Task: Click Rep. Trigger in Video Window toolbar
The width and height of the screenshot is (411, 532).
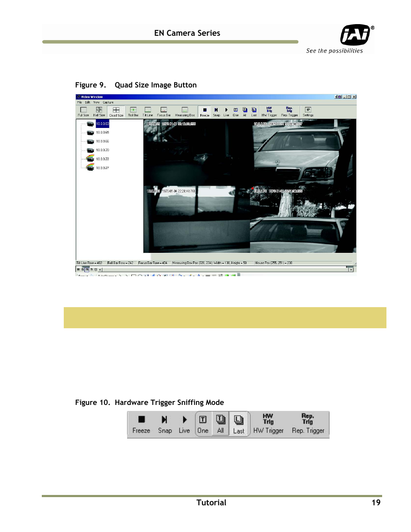Action: 290,112
